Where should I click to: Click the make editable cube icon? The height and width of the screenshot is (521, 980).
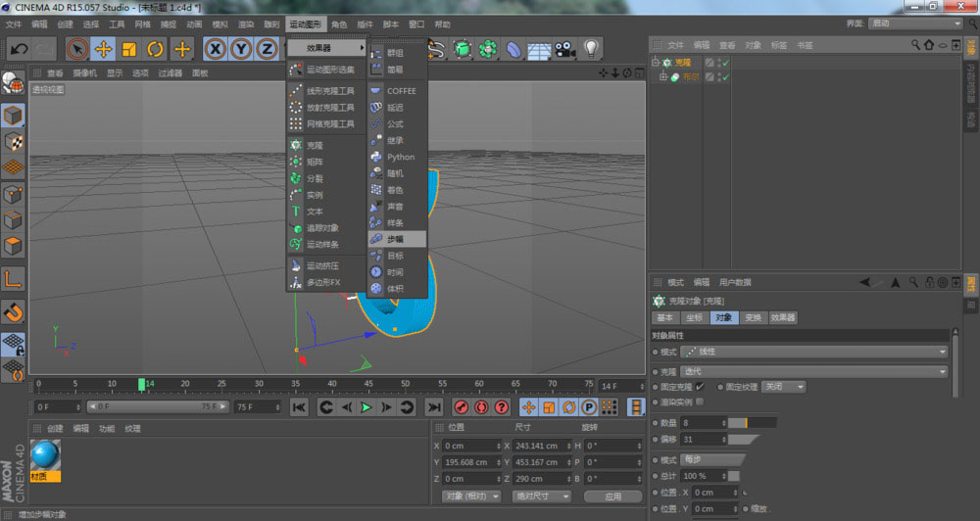[x=13, y=116]
